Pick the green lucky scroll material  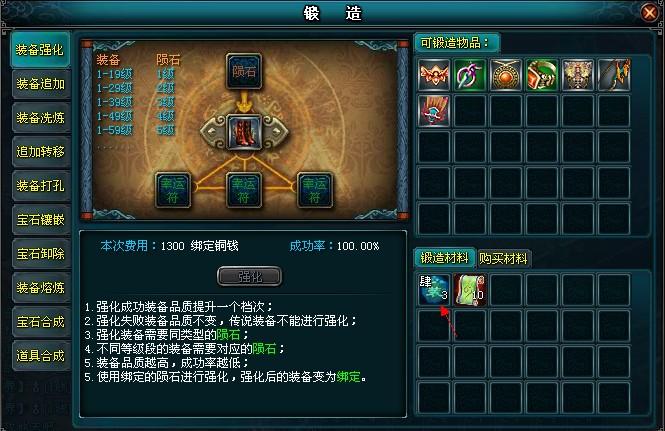(469, 290)
